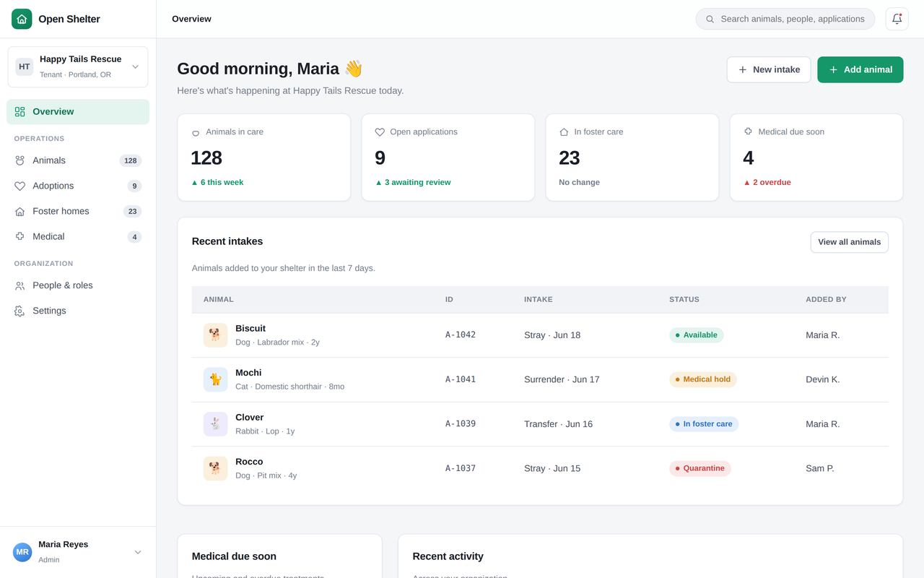Click the Medical hold status badge

click(x=703, y=379)
